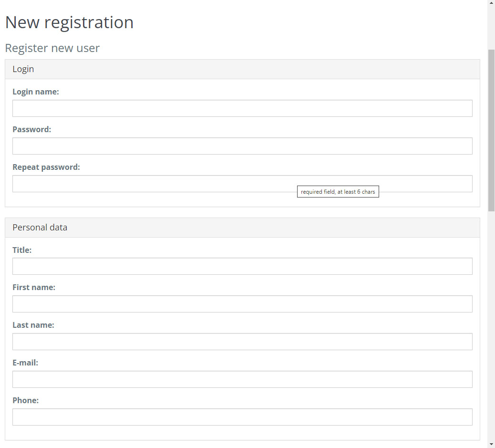
Task: Click the Register new user subheading
Action: tap(52, 48)
